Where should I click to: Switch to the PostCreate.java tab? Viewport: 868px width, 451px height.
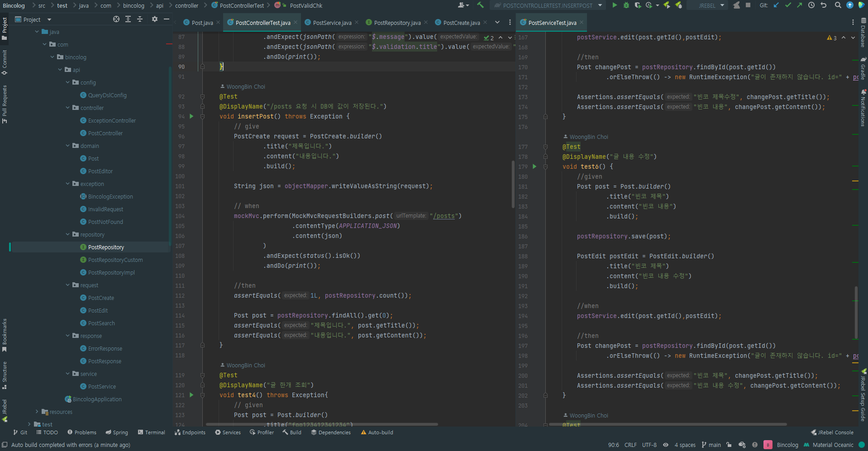click(x=461, y=22)
